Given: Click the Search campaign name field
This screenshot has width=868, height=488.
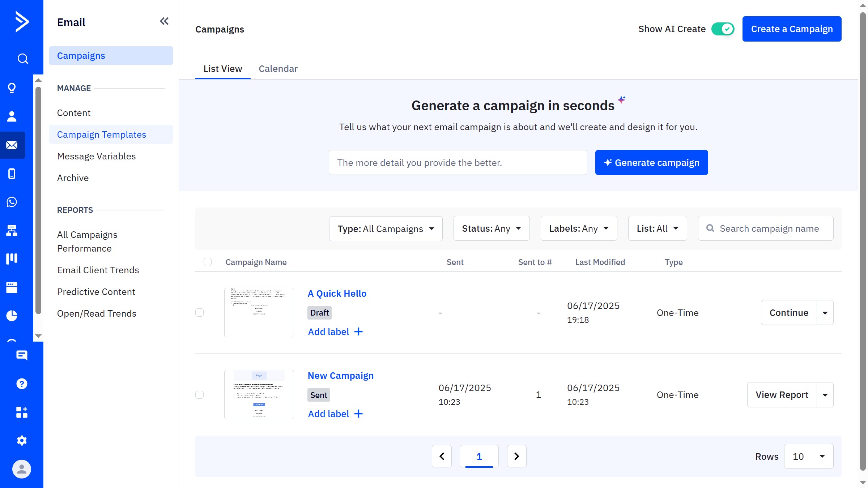Looking at the screenshot, I should [x=769, y=228].
